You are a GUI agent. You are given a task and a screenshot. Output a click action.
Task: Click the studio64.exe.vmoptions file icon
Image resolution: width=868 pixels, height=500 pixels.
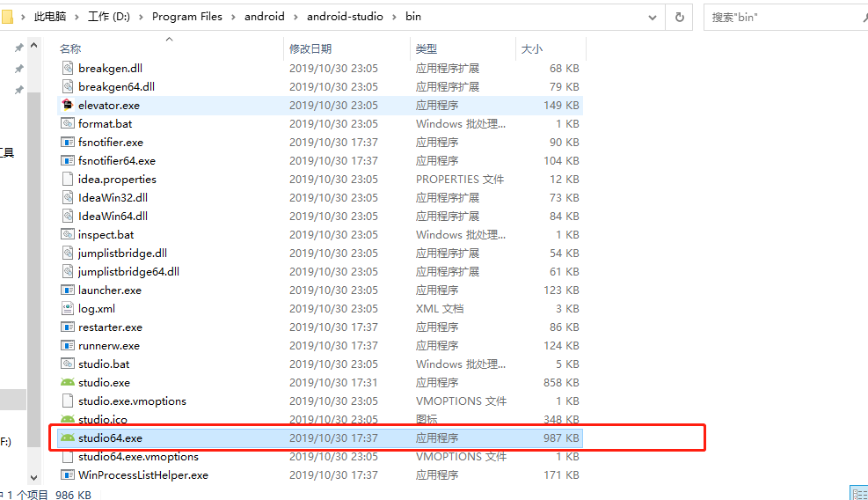(x=68, y=456)
